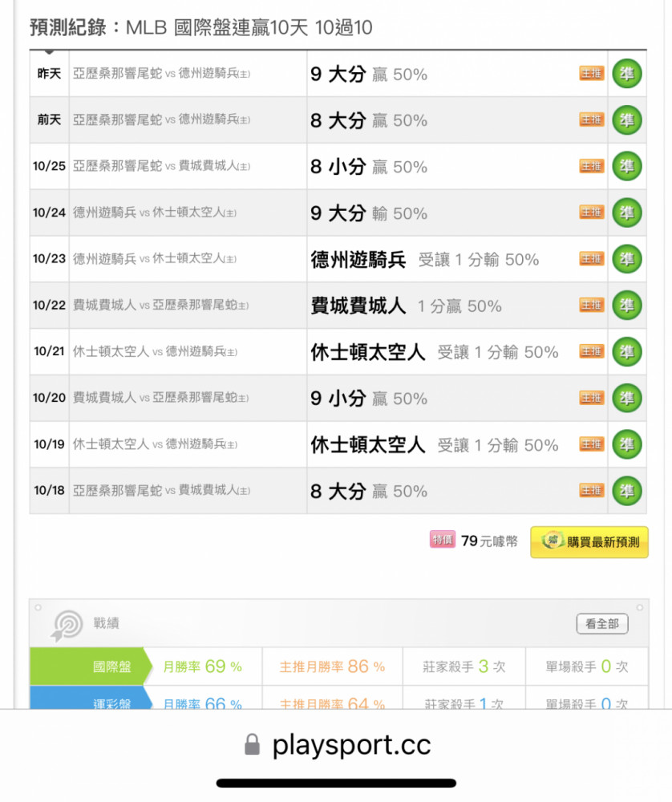Click the lock icon beside playsport.cc
The height and width of the screenshot is (802, 672).
[x=252, y=745]
